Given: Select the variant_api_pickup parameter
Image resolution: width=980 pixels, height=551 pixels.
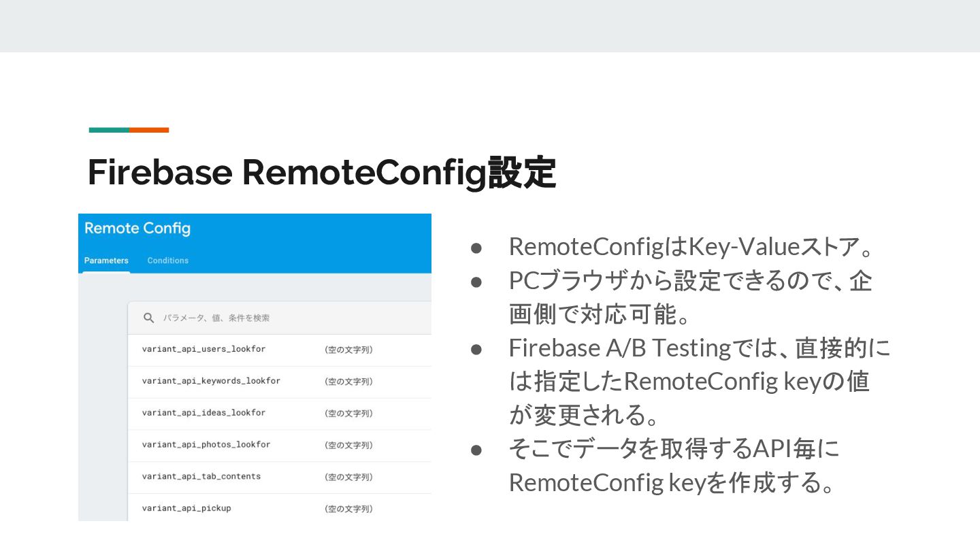Looking at the screenshot, I should pyautogui.click(x=186, y=508).
